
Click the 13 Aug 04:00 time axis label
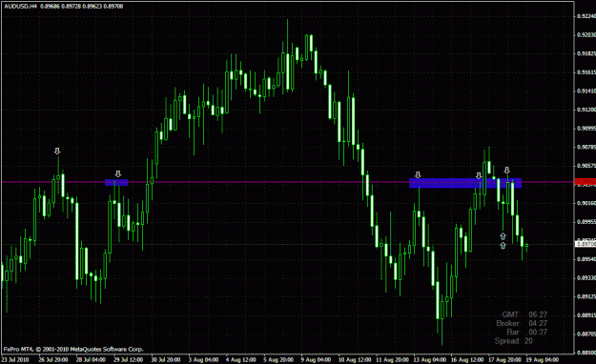point(429,359)
